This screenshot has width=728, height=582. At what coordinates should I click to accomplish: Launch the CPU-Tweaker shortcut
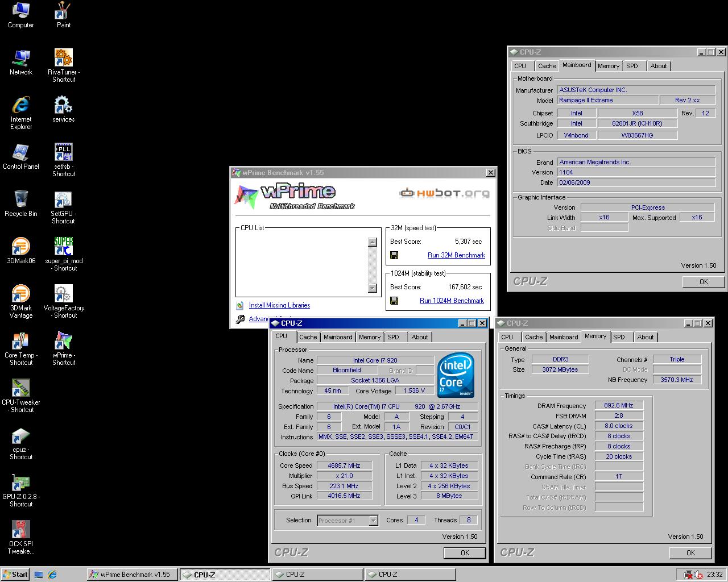pos(21,396)
